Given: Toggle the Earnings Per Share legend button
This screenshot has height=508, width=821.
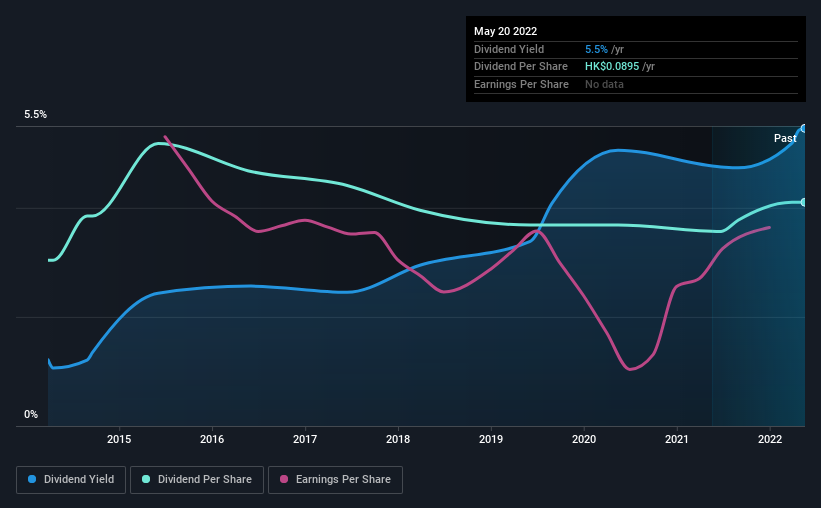Looking at the screenshot, I should click(x=335, y=480).
